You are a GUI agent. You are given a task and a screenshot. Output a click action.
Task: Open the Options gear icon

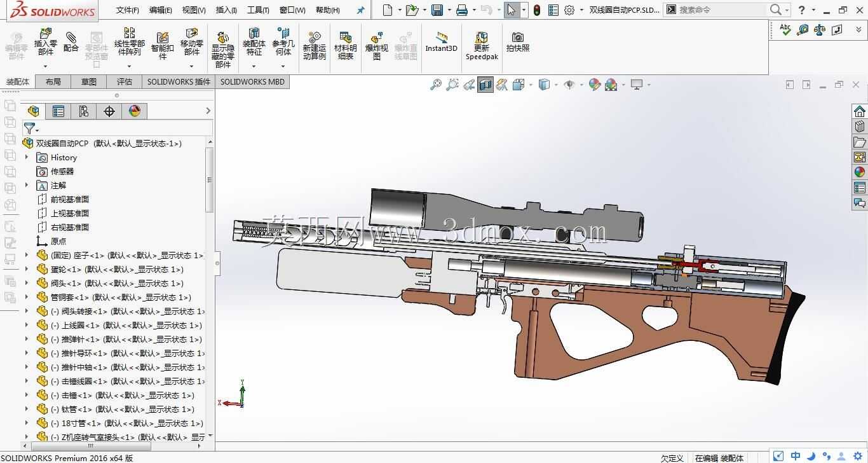coord(569,10)
